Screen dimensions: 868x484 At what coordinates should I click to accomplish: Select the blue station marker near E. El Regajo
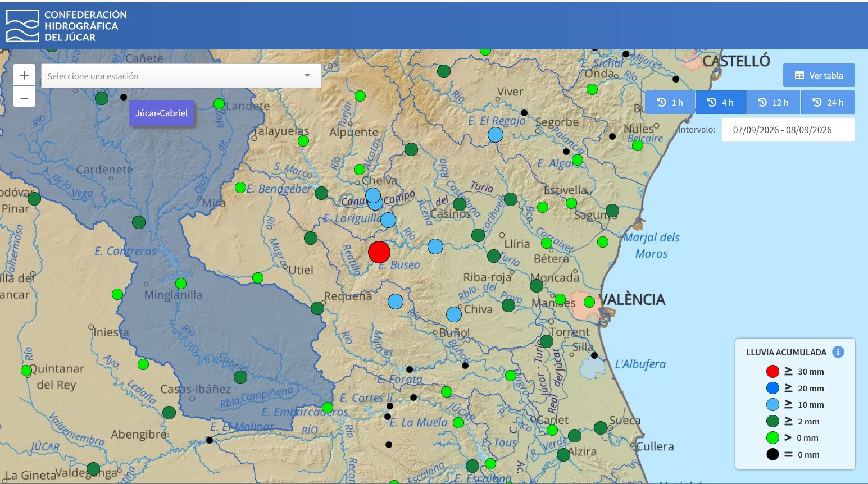496,135
